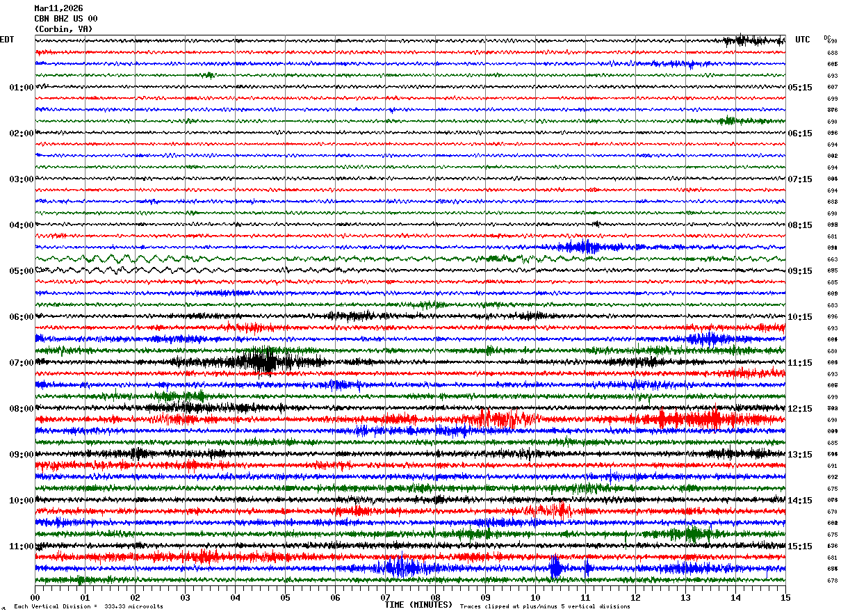Click the 15:15 UTC time label
841x616 pixels.
[800, 546]
